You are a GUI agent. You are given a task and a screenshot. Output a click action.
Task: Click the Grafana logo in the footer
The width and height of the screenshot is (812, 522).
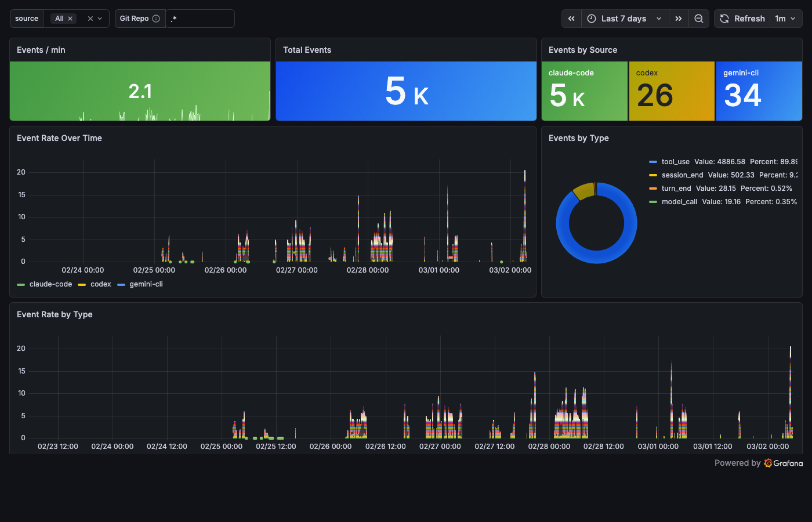tap(768, 463)
